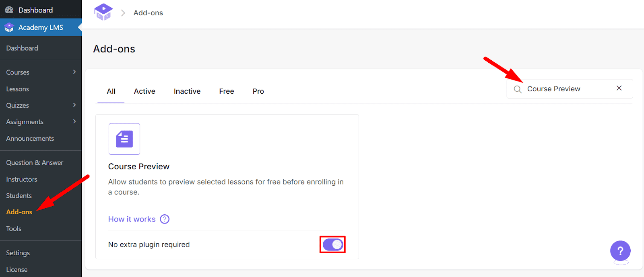Expand the Courses submenu
This screenshot has width=644, height=277.
click(x=74, y=72)
